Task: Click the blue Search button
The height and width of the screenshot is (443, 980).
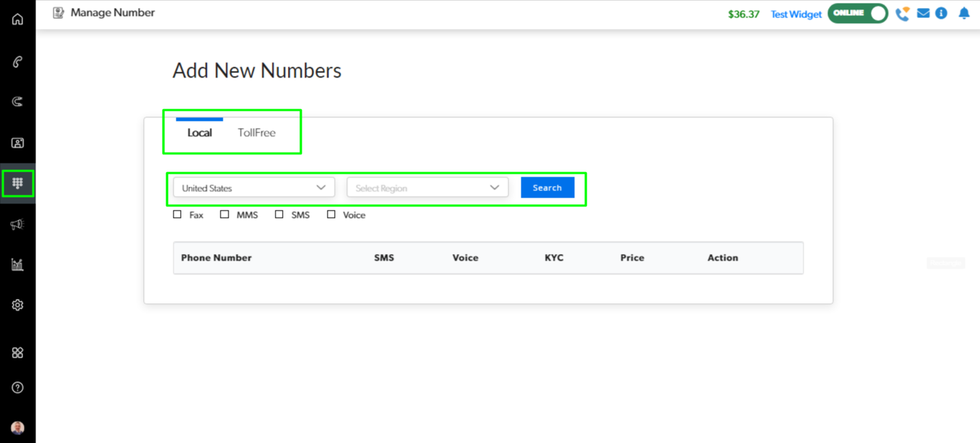Action: [x=547, y=187]
